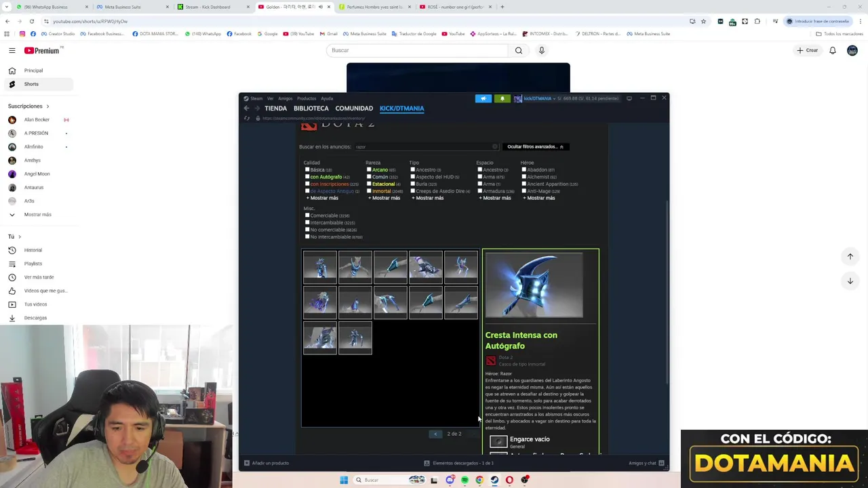Expand the Suscripciones section chevron
The image size is (868, 488).
[47, 106]
